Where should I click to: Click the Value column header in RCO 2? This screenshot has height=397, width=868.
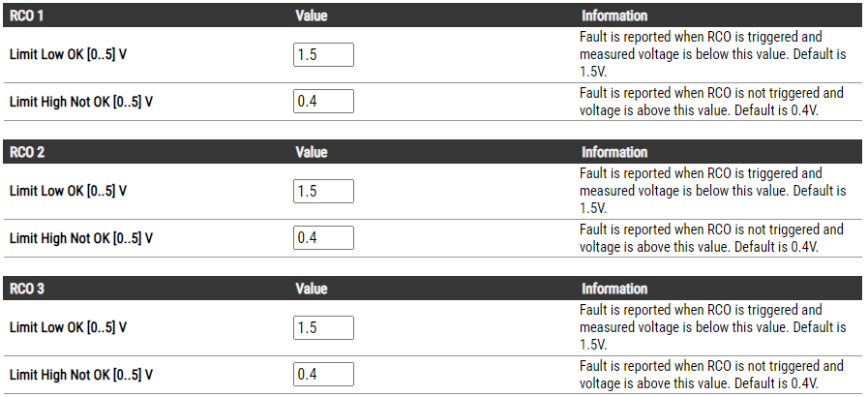(x=312, y=152)
